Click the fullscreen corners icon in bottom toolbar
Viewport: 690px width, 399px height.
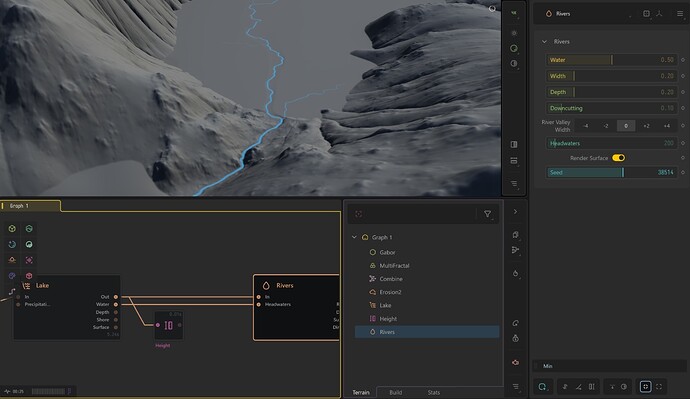(x=659, y=387)
